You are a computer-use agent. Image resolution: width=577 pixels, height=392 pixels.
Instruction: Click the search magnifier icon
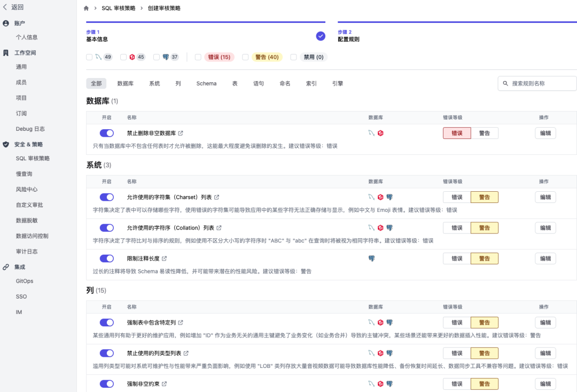pyautogui.click(x=505, y=83)
